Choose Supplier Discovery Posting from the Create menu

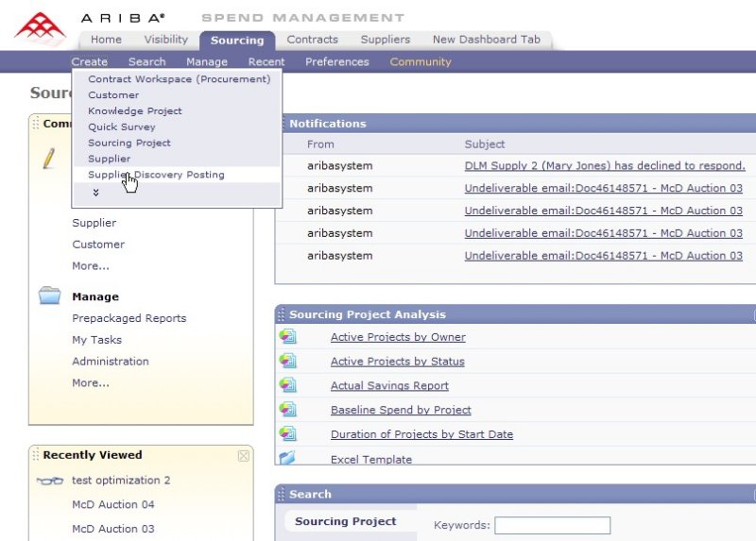[156, 175]
